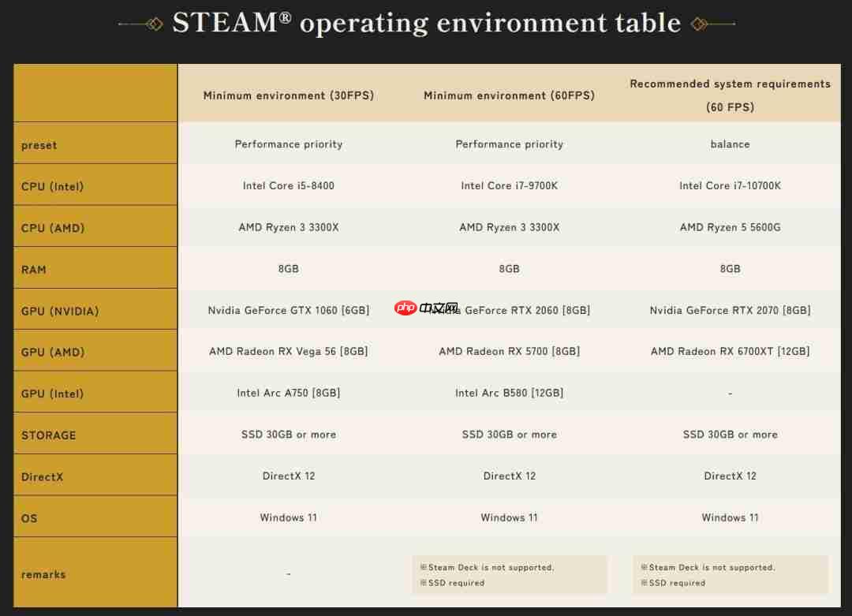
Task: Select the "Intel Core i7-9700K" cell
Action: [x=509, y=186]
